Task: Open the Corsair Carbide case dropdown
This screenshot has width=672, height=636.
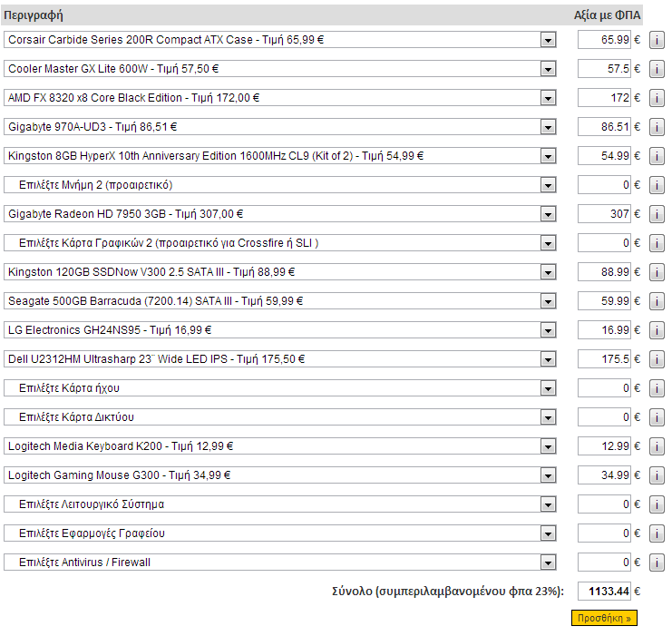Action: click(x=280, y=40)
